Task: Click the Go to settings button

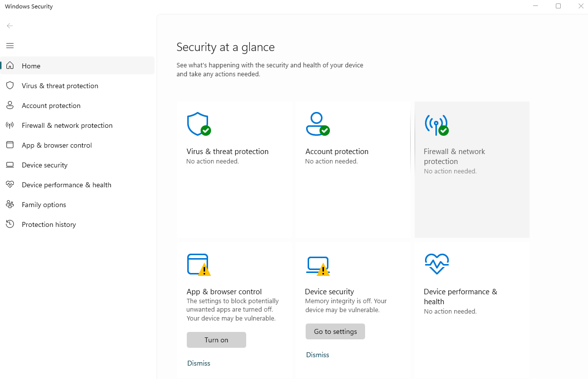Action: click(x=335, y=331)
